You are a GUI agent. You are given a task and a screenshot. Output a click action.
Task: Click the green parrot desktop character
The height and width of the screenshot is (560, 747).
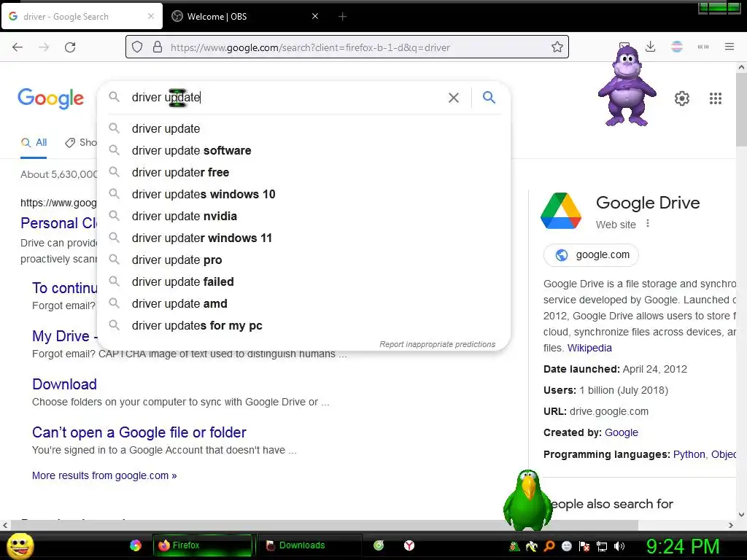click(x=528, y=500)
